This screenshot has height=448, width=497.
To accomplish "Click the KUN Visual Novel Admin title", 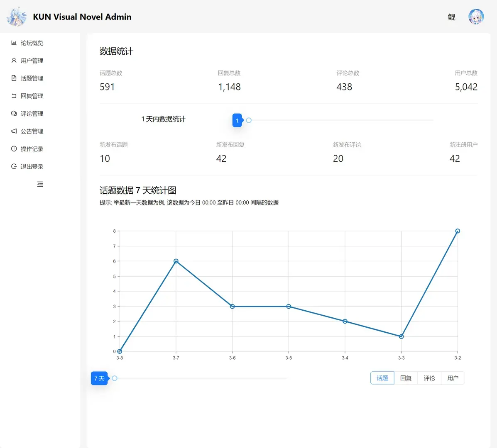I will [x=82, y=17].
